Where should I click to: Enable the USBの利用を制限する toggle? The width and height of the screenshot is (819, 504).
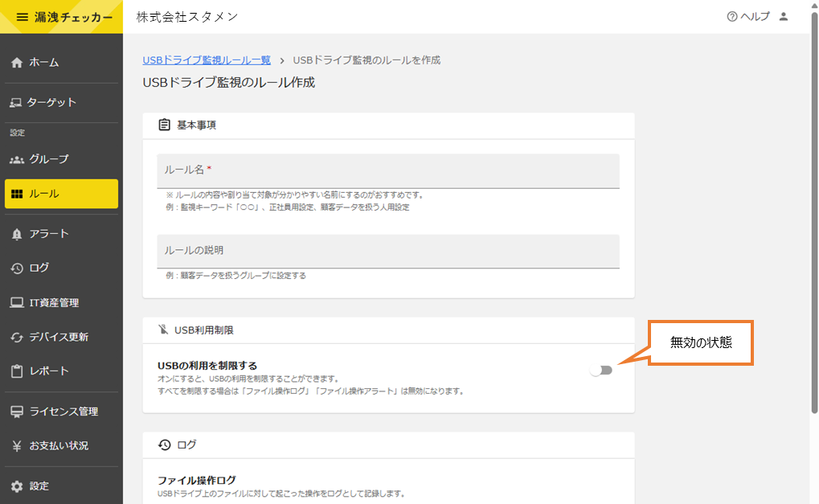601,371
